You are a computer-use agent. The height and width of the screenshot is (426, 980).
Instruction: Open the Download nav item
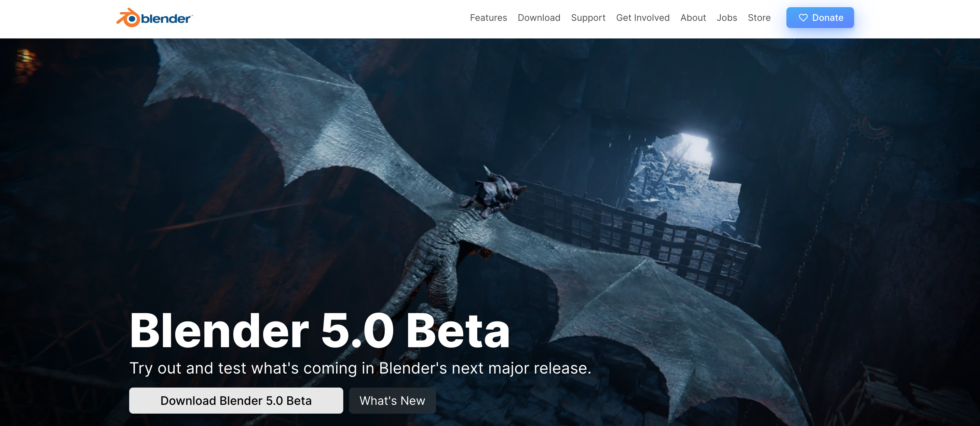539,18
